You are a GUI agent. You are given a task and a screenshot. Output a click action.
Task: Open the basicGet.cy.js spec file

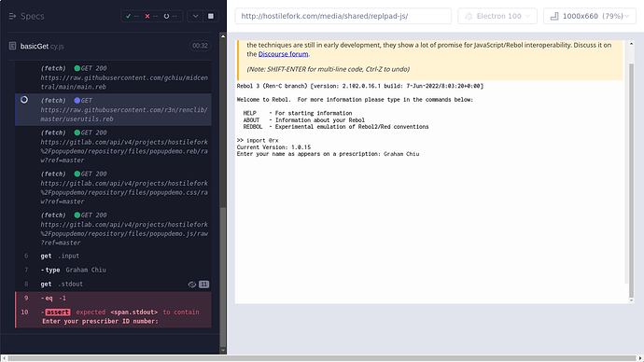(42, 46)
